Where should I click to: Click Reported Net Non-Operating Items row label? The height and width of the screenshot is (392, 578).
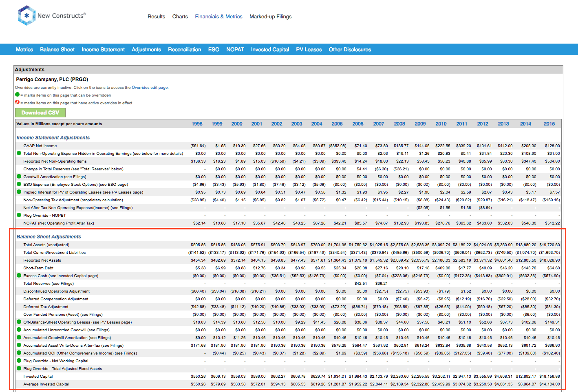click(55, 161)
